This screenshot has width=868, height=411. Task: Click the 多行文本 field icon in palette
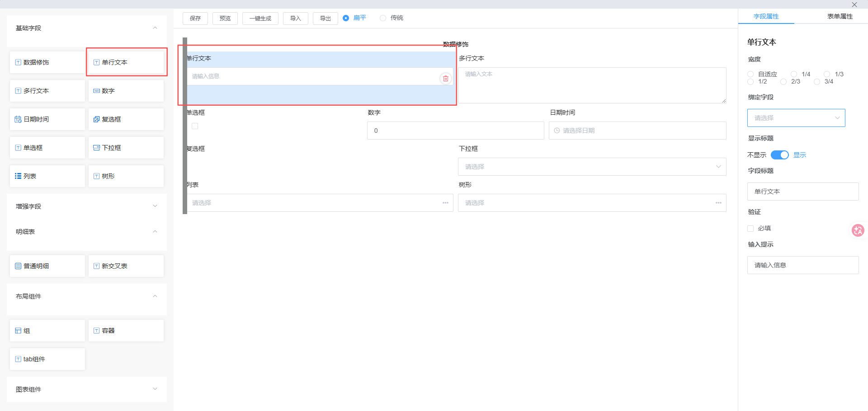point(18,91)
